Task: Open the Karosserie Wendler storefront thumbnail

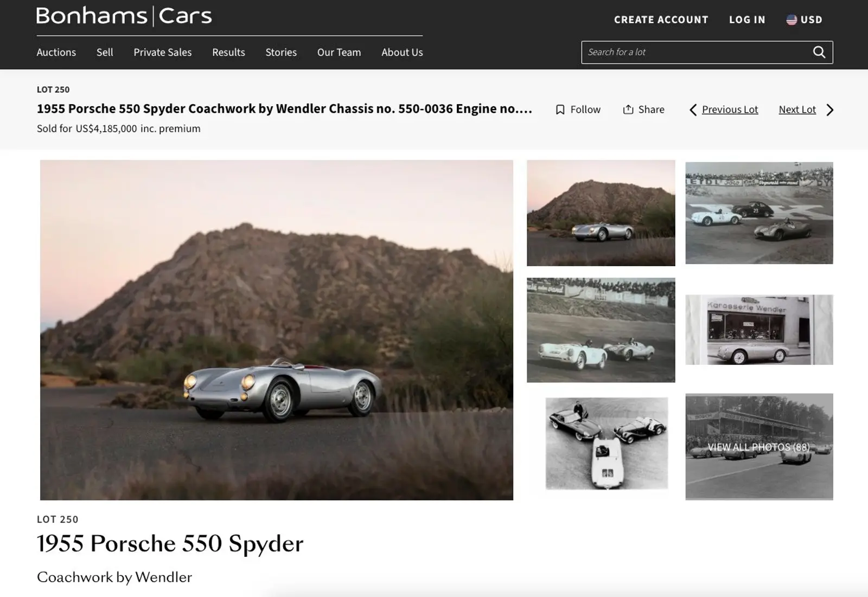Action: pos(759,330)
